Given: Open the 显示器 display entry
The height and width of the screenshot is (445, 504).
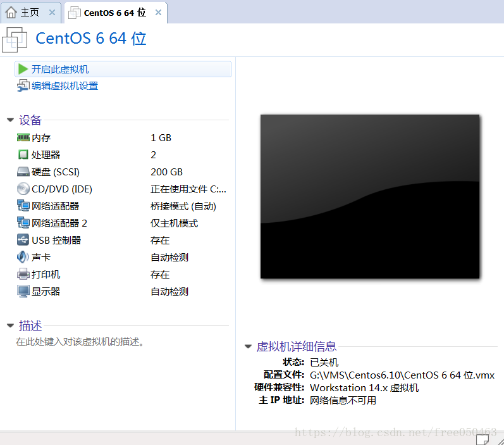Looking at the screenshot, I should click(46, 291).
